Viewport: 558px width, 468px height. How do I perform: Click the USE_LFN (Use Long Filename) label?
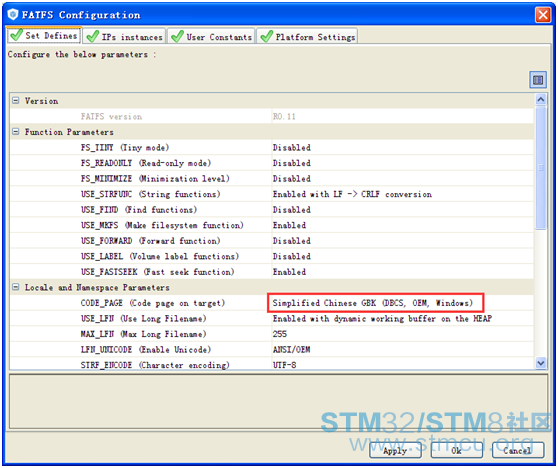point(144,318)
